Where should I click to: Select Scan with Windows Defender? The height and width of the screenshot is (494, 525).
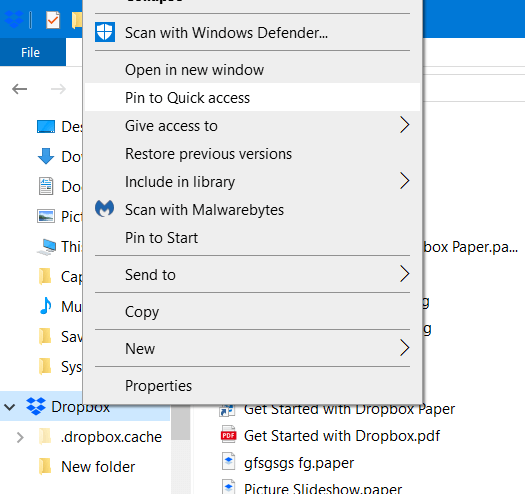[x=252, y=32]
